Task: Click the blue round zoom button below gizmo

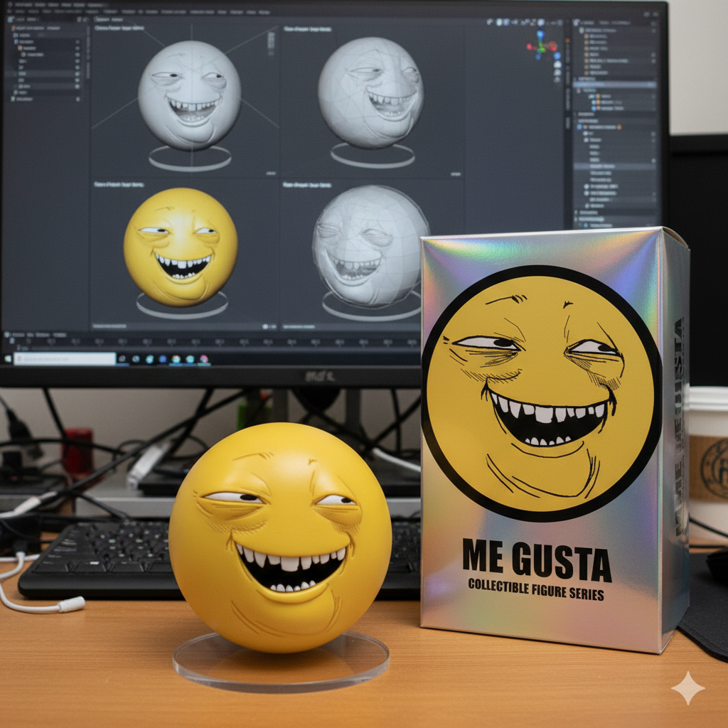Action: tap(557, 55)
